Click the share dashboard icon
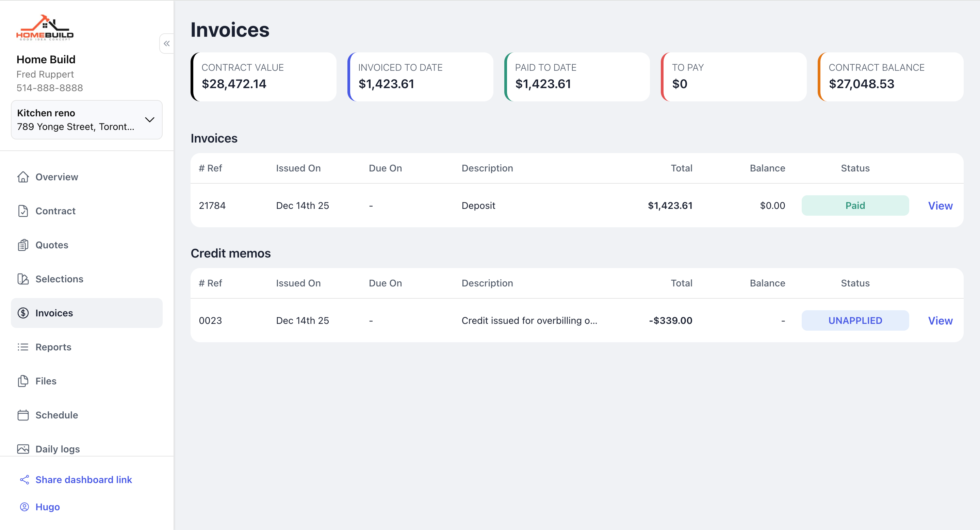Screen dimensions: 980x530 (24, 480)
